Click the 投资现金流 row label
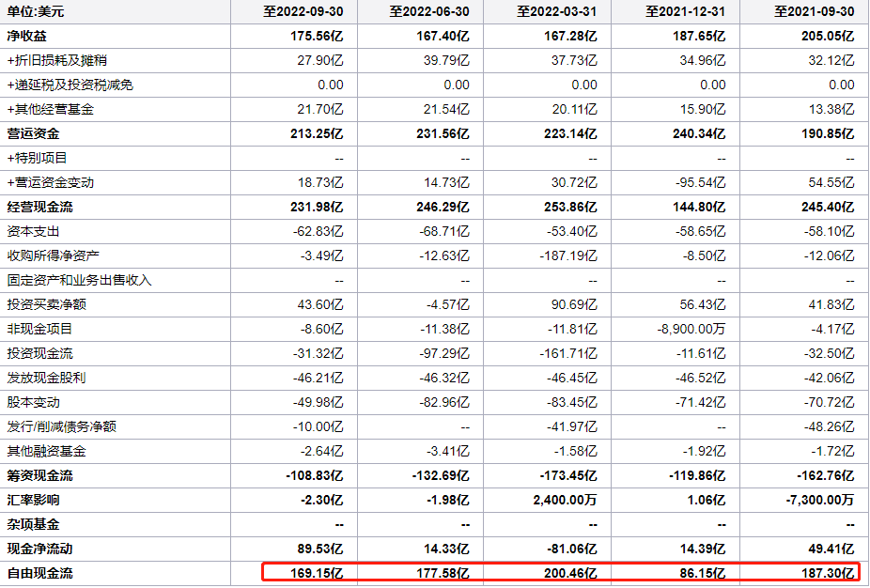 tap(40, 353)
